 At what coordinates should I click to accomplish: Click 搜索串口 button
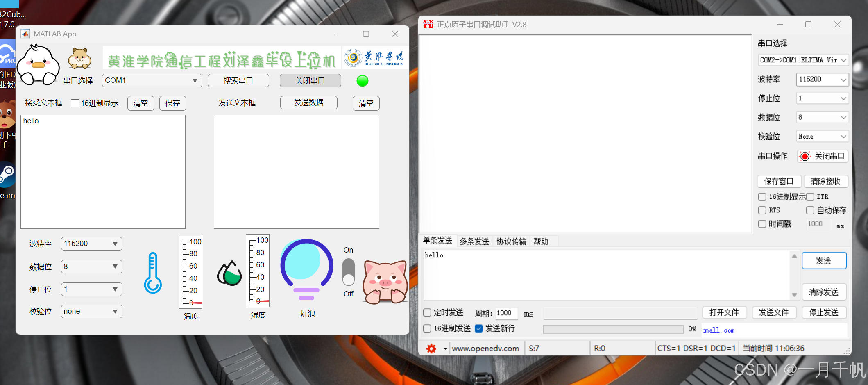click(x=238, y=81)
